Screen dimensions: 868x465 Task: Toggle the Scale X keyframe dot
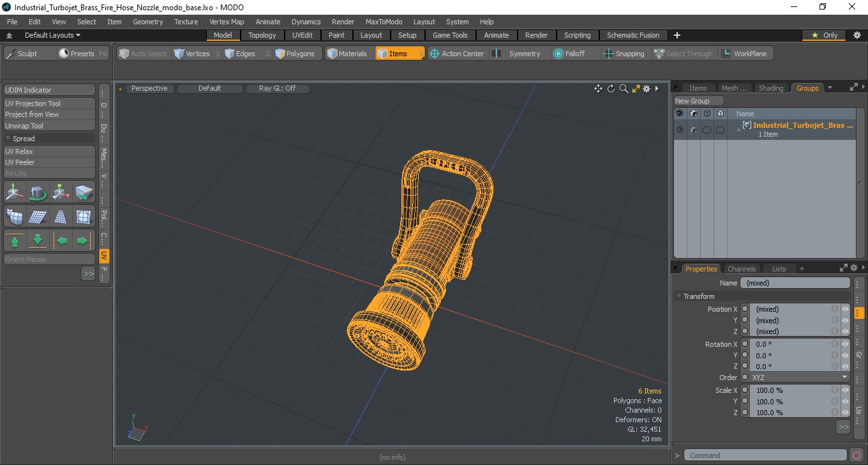pos(745,390)
